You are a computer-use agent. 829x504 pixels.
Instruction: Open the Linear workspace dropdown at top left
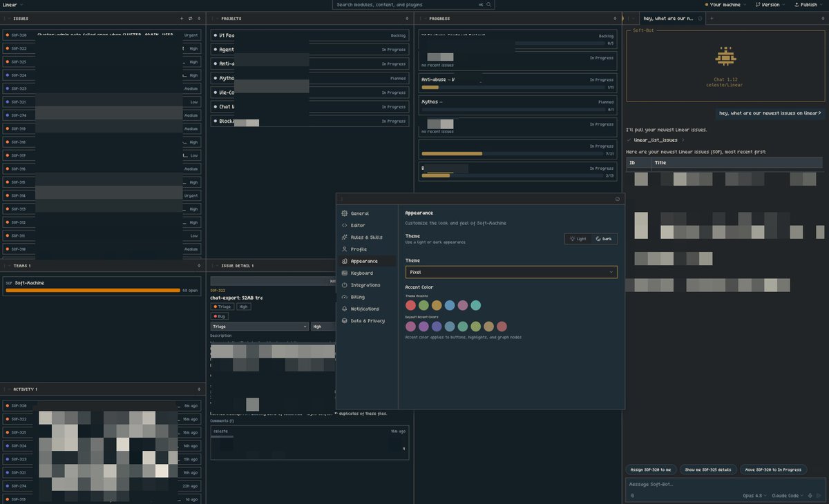tap(12, 5)
